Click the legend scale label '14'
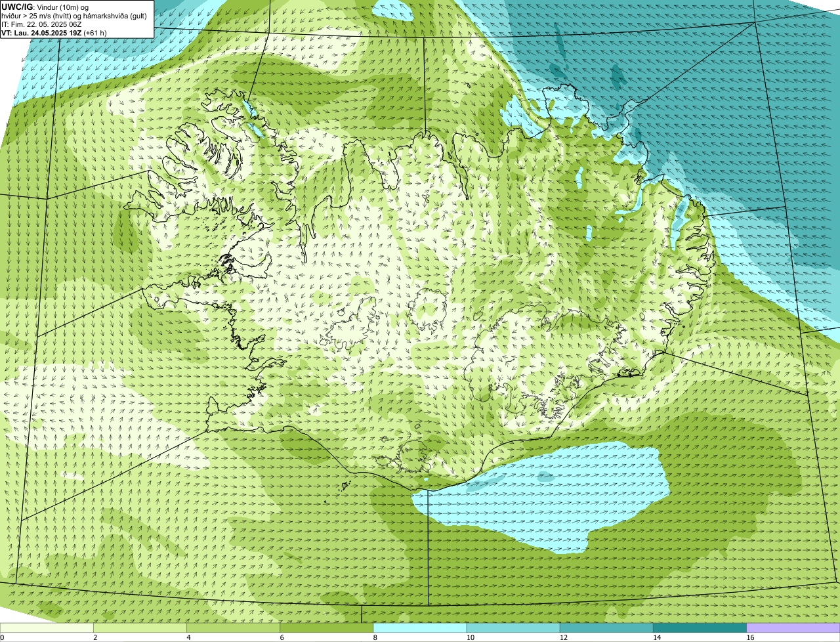 (x=657, y=637)
